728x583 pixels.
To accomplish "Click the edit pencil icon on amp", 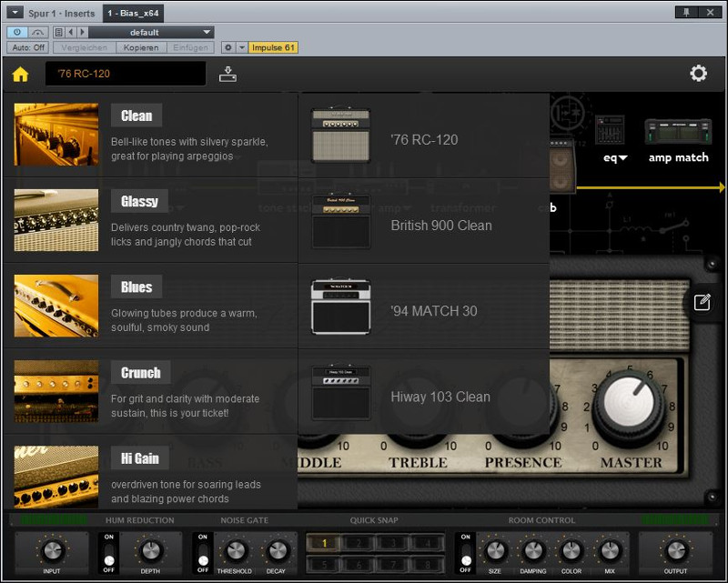I will point(702,302).
